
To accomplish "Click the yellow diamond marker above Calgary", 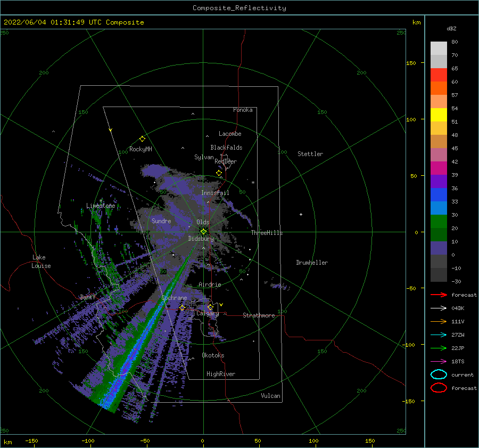I will pos(210,307).
